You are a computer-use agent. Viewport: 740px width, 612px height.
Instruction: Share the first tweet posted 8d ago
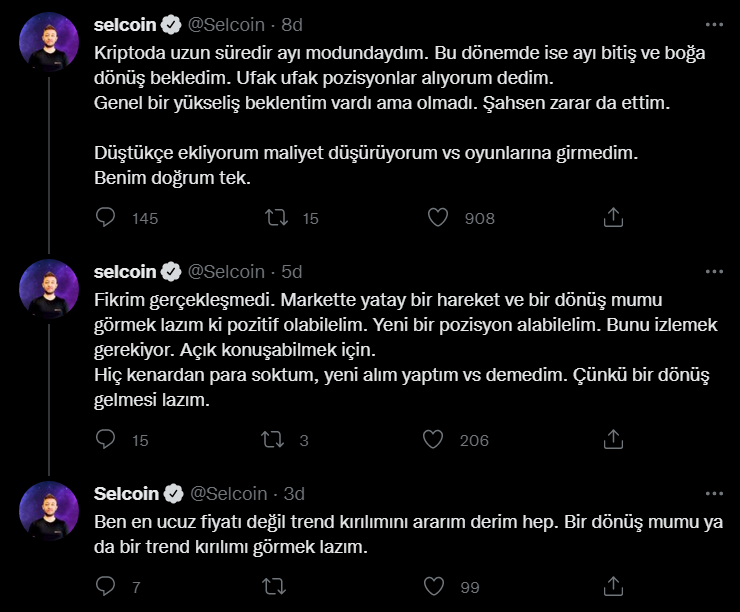click(614, 217)
